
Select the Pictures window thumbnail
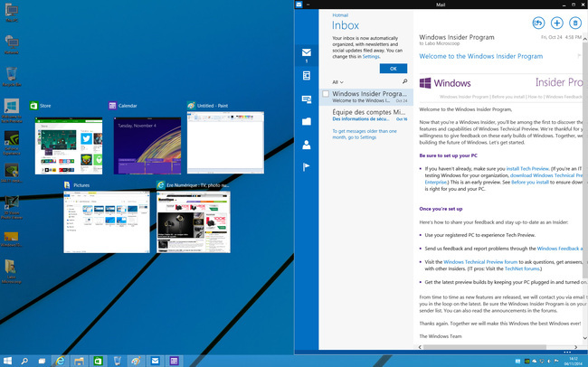[107, 222]
